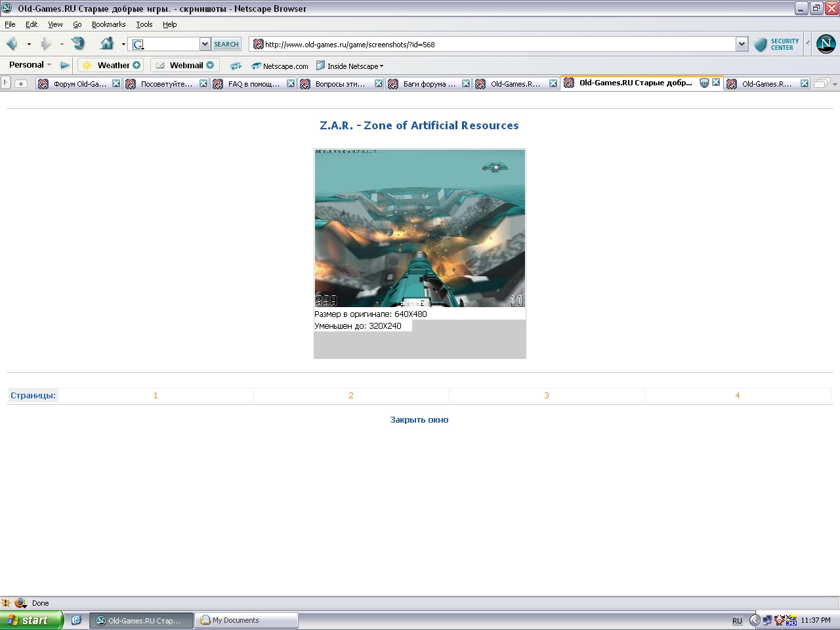The height and width of the screenshot is (630, 840).
Task: Launch Internet Explorer from Quick Launch
Action: pos(76,620)
